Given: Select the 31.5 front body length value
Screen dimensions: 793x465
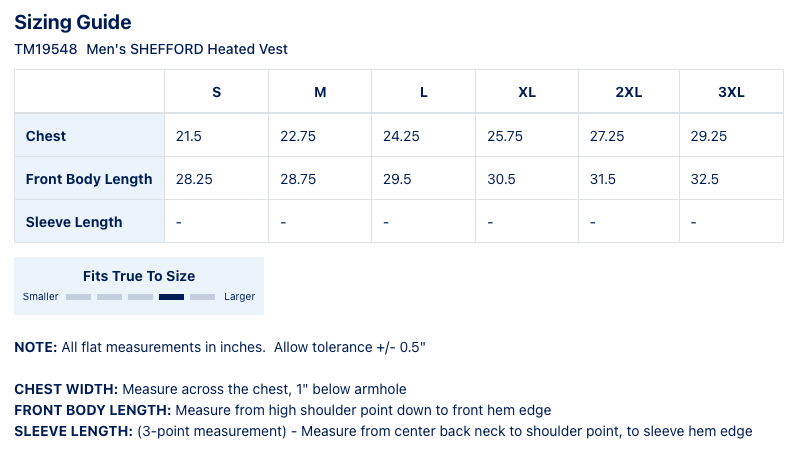Looking at the screenshot, I should pos(603,179).
